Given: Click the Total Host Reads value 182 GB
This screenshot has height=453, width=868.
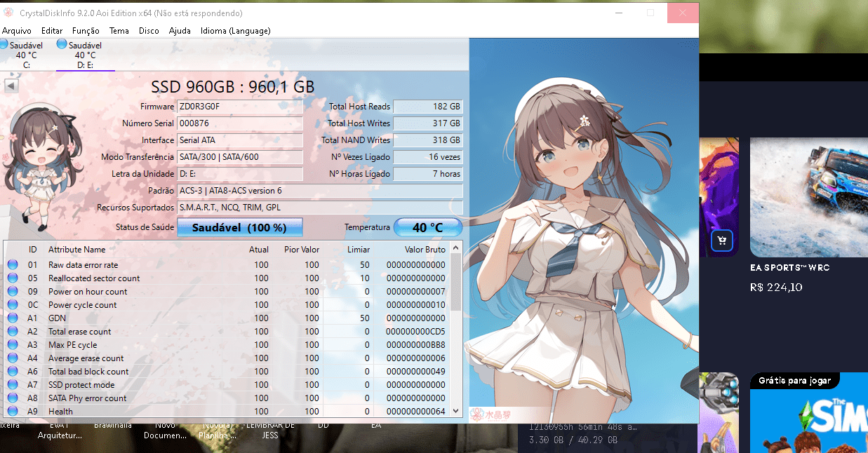Looking at the screenshot, I should click(x=428, y=107).
